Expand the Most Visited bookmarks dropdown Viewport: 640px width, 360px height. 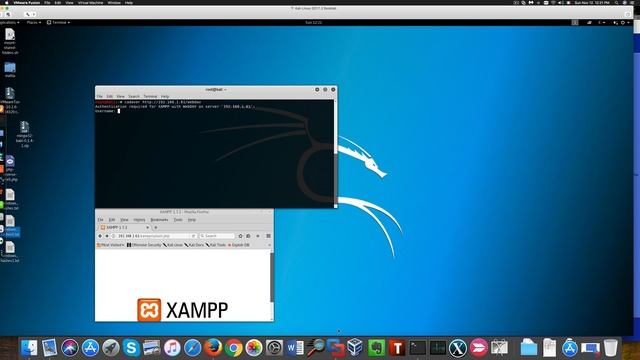pos(110,245)
